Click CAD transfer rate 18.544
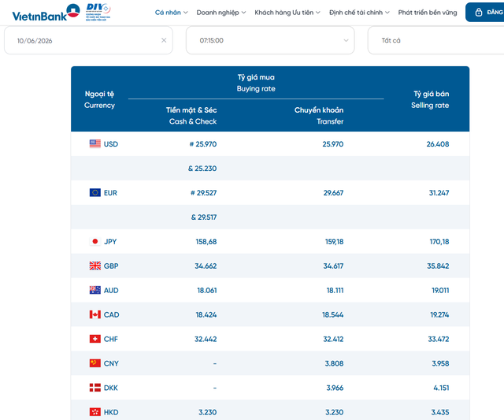Screen dimensions: 504x420 333,315
